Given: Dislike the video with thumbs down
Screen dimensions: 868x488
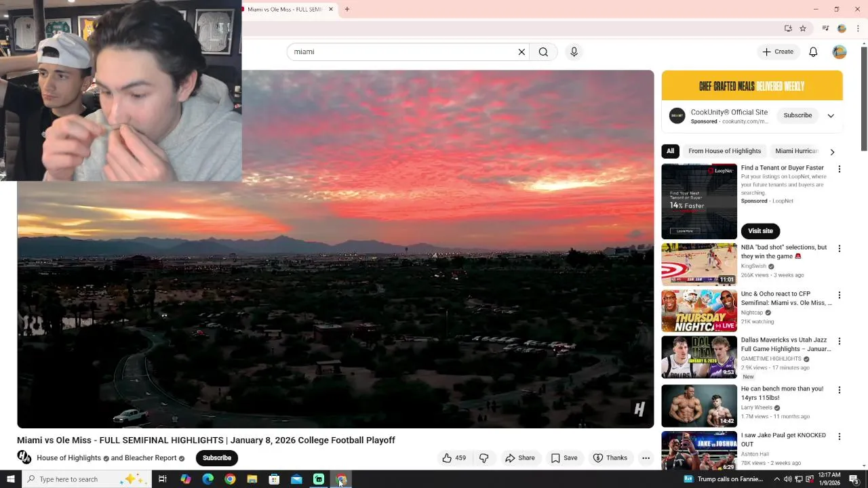Looking at the screenshot, I should (x=484, y=458).
